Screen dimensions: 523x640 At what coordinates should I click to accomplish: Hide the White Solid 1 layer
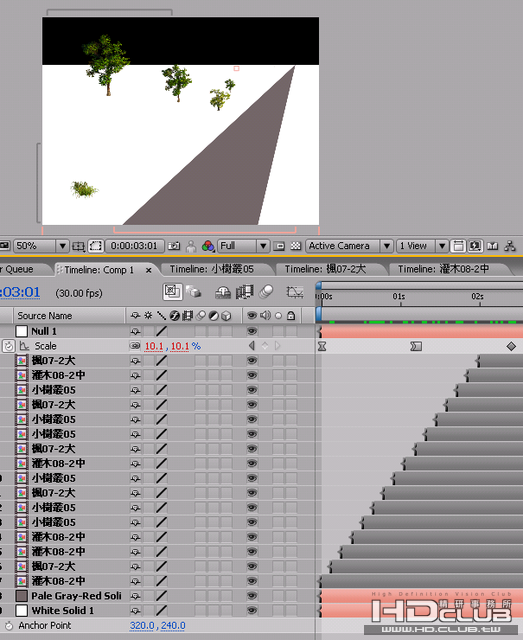tap(252, 611)
